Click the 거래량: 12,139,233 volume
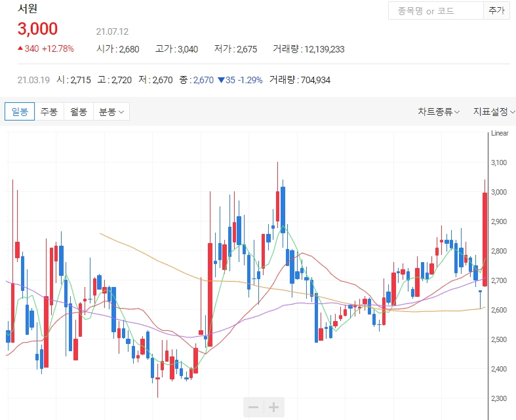Screen dimensions: 516x420 (x=309, y=49)
